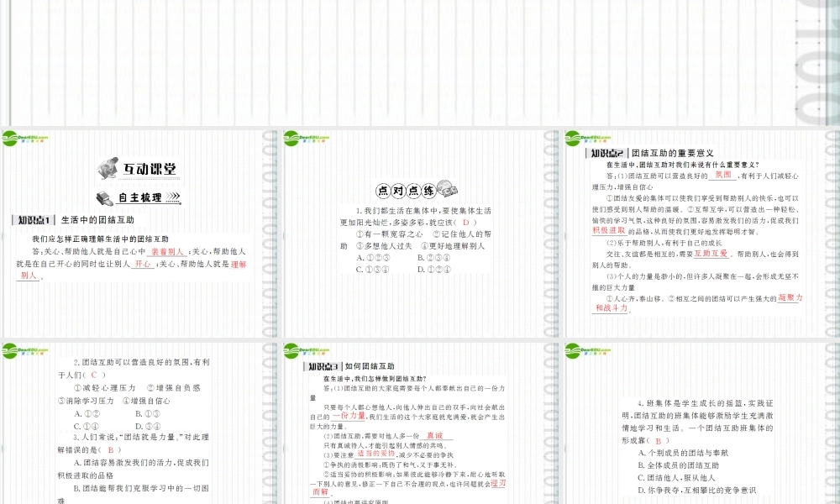Select option D. ①②④ in question 1
The width and height of the screenshot is (840, 504).
(x=434, y=270)
